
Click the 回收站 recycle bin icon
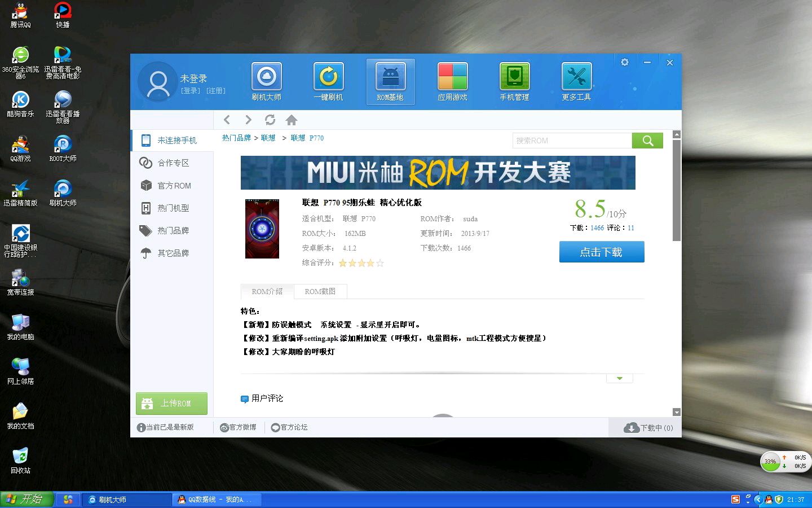pos(21,461)
